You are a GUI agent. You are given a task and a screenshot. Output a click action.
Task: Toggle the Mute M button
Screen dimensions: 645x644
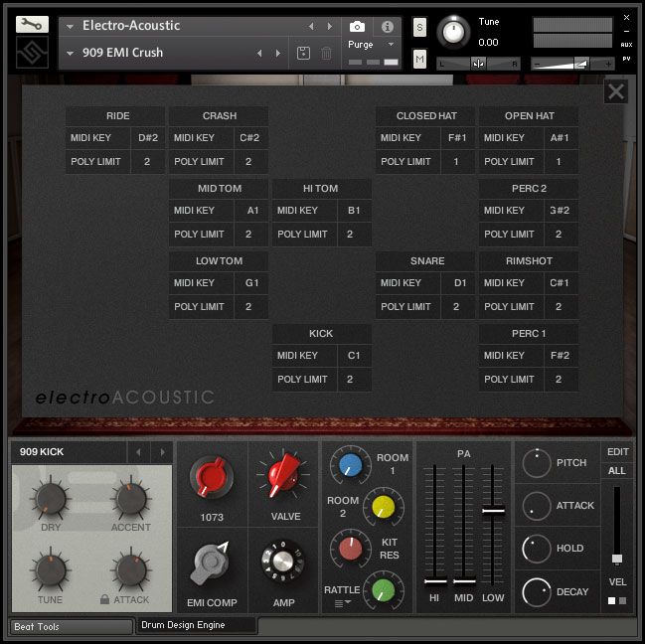(x=419, y=60)
